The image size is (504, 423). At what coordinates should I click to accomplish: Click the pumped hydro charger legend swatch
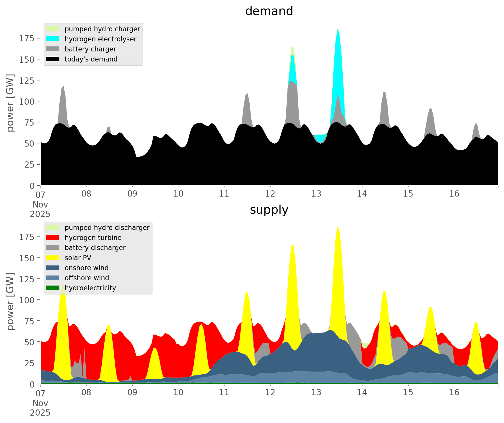(53, 29)
